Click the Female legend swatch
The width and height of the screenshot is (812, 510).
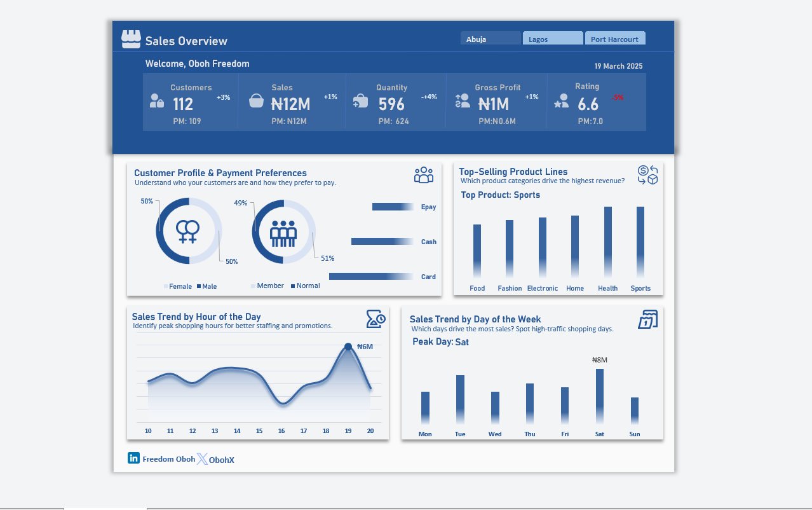(x=166, y=287)
